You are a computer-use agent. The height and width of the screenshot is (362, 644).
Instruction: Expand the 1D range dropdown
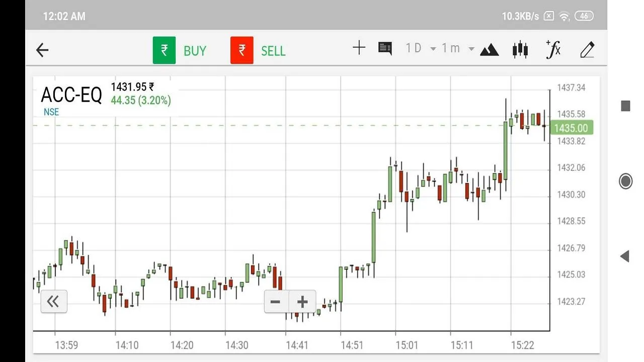pos(421,48)
